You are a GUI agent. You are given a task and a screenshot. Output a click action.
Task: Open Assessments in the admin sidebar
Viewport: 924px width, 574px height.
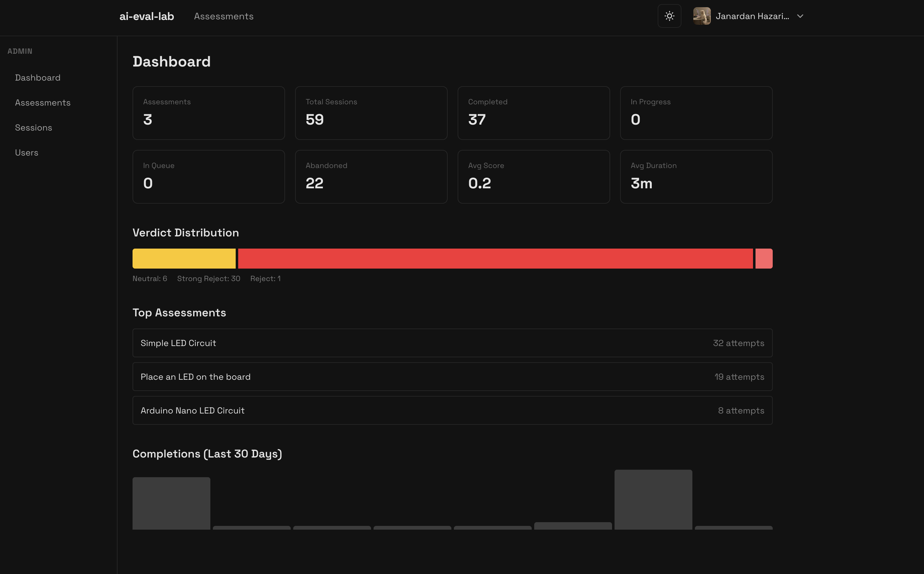tap(43, 103)
